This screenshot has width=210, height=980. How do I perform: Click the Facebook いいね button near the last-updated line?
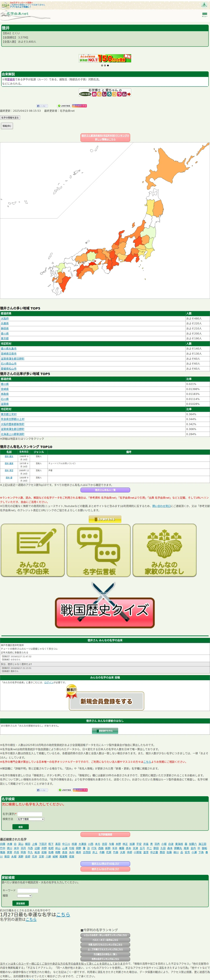pyautogui.click(x=42, y=106)
